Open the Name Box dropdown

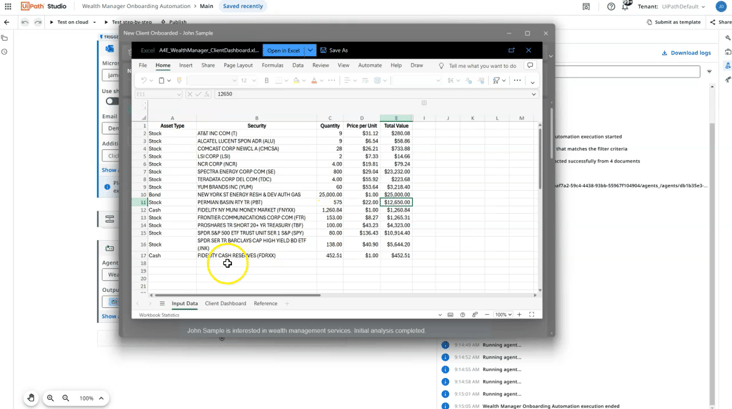point(179,94)
